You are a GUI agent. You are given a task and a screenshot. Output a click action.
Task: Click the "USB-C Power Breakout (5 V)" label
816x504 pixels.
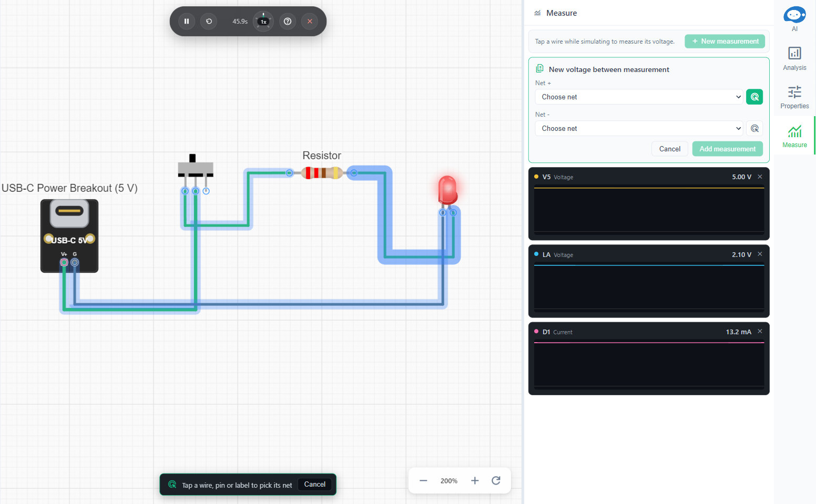[69, 188]
